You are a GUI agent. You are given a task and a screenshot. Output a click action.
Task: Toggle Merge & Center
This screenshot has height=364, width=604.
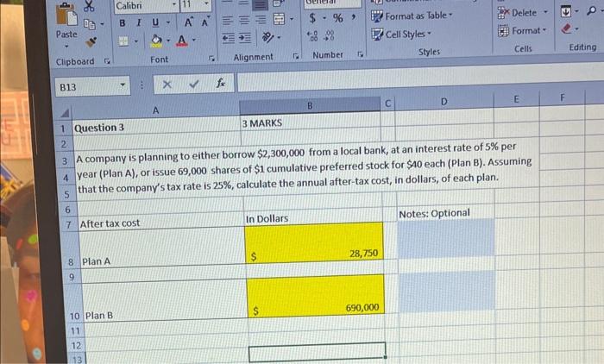pyautogui.click(x=279, y=19)
